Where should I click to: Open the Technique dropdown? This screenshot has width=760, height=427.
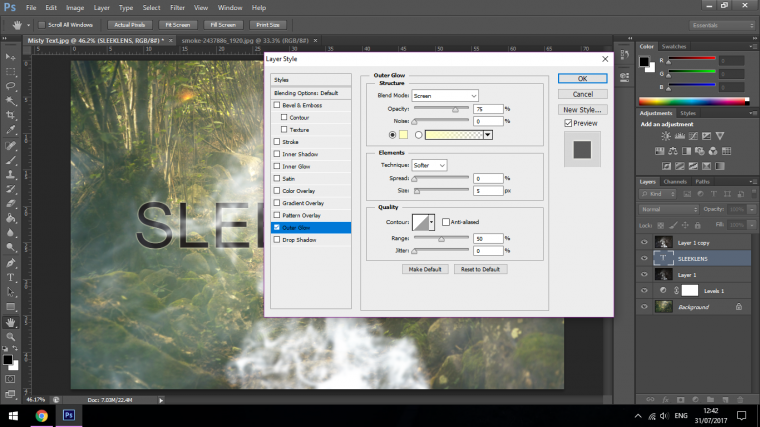point(429,165)
